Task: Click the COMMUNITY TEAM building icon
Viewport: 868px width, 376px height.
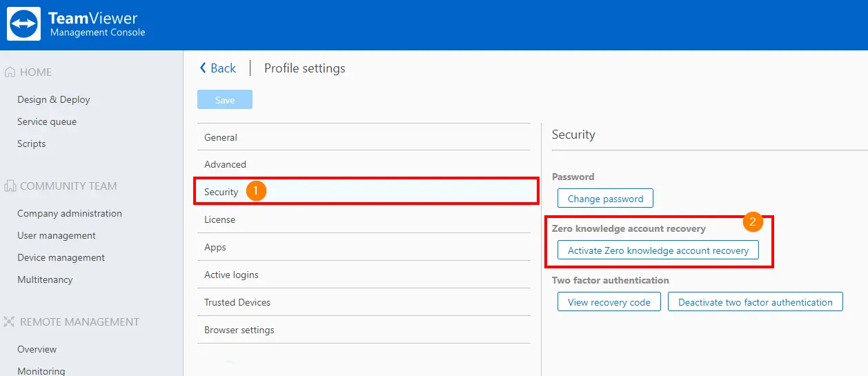Action: tap(10, 186)
